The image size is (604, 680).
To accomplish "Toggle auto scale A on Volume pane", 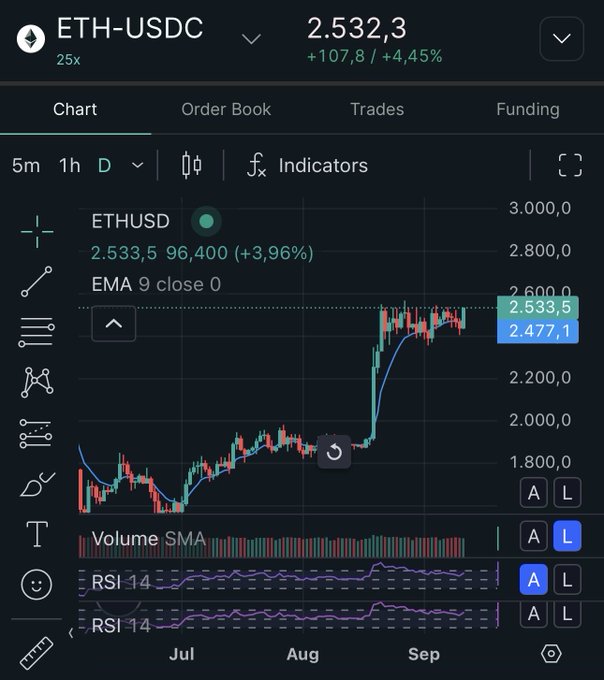I will tap(533, 536).
